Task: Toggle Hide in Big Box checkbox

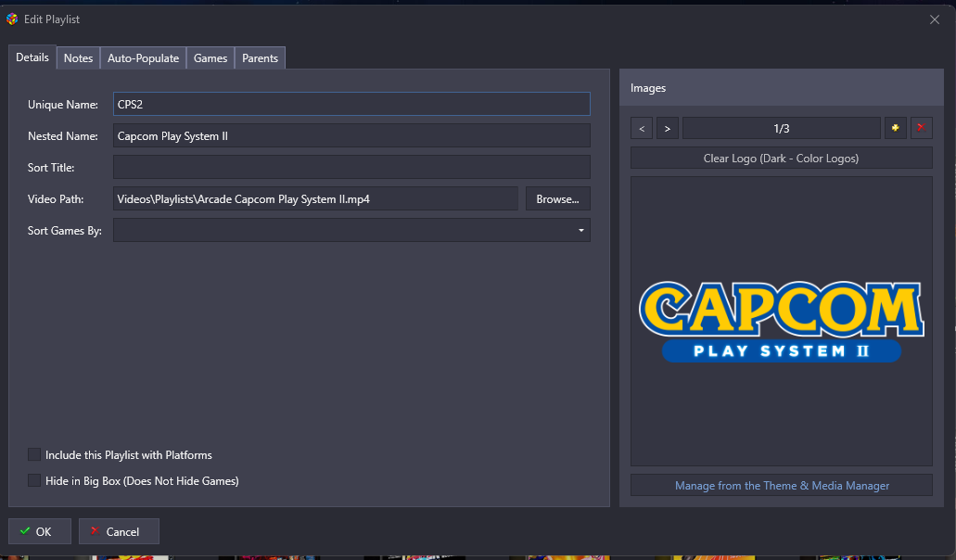Action: [x=34, y=481]
